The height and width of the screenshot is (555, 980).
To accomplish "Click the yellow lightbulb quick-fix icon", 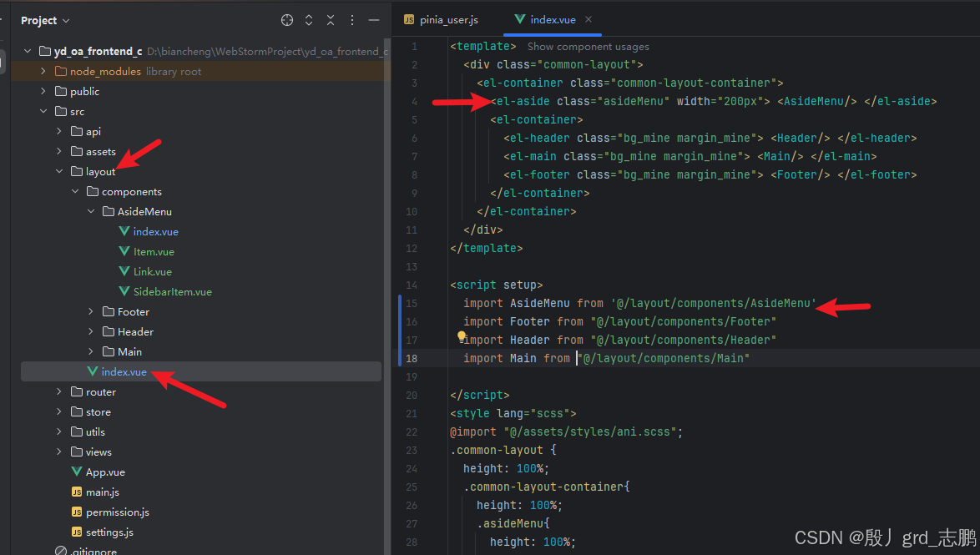I will click(x=462, y=336).
